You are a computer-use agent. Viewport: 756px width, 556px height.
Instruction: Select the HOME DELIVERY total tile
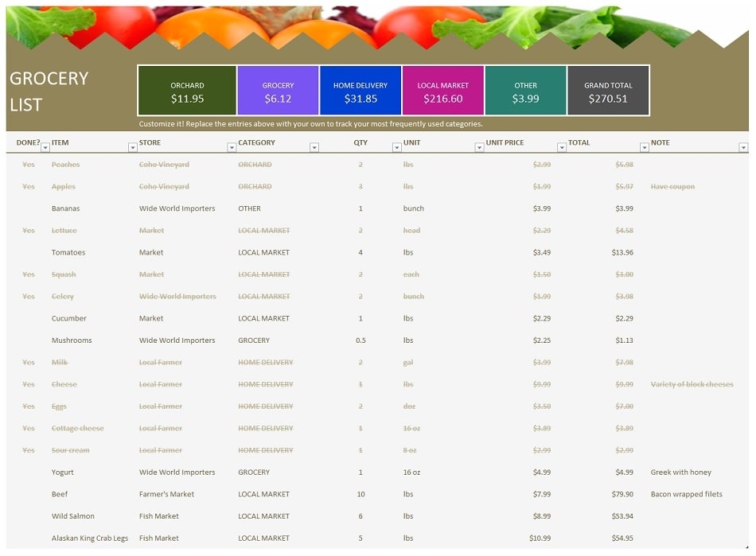coord(362,90)
